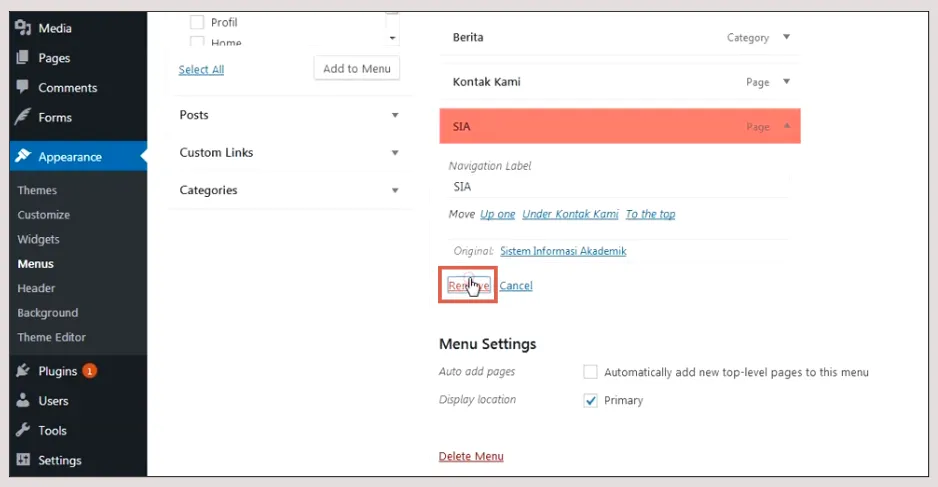Screen dimensions: 938x487
Task: Click the Forms feather icon
Action: [x=23, y=117]
